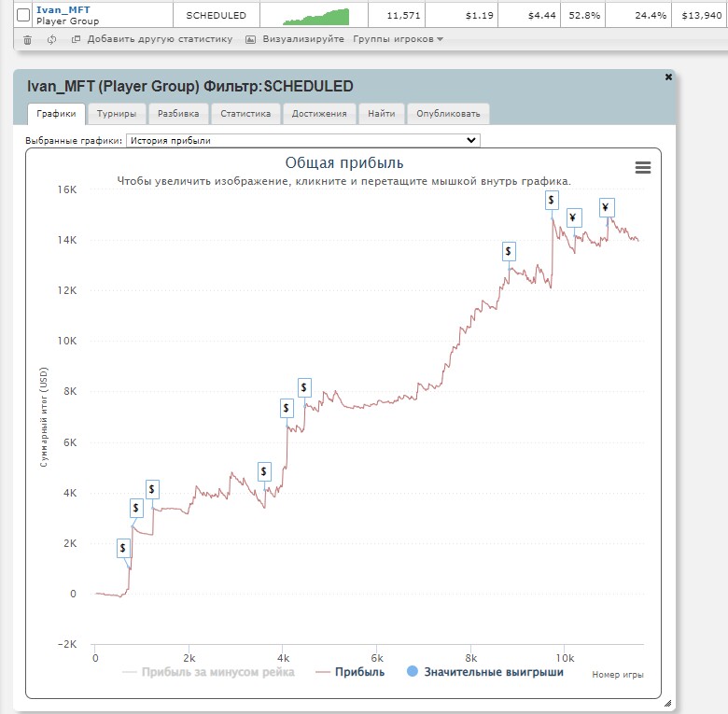Close the Ivan_MFT chart panel
Screen dimensions: 728x714
(x=668, y=77)
